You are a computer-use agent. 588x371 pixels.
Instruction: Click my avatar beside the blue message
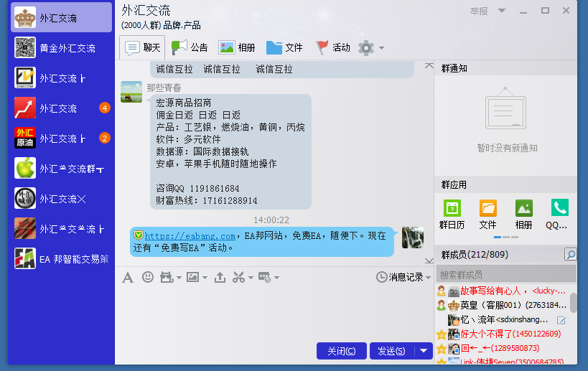point(413,238)
